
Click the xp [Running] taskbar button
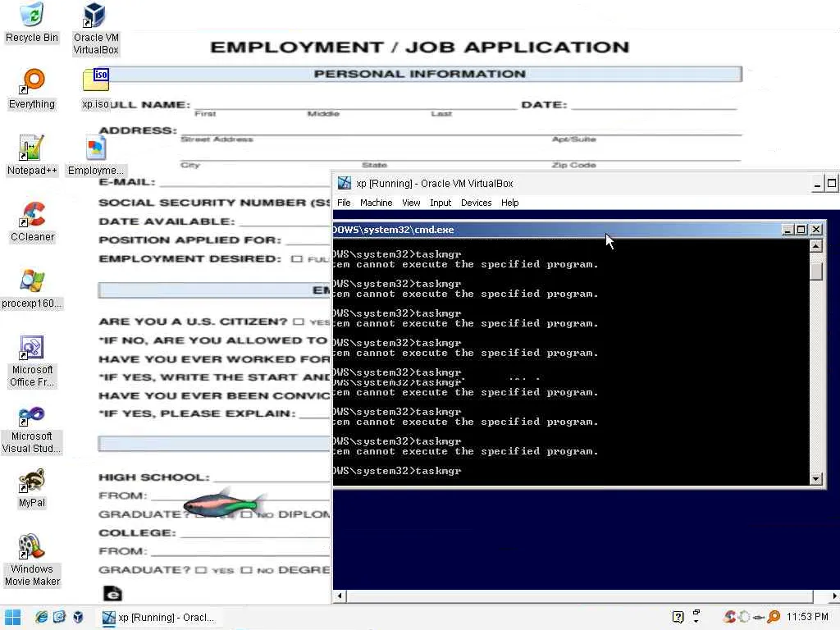tap(160, 617)
